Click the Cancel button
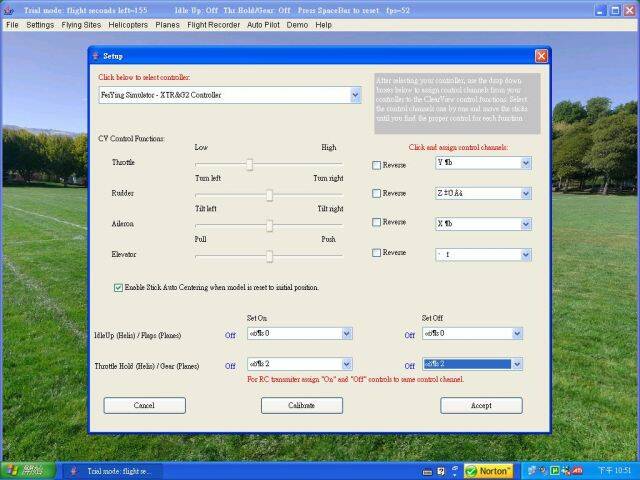Image resolution: width=640 pixels, height=480 pixels. pos(144,405)
